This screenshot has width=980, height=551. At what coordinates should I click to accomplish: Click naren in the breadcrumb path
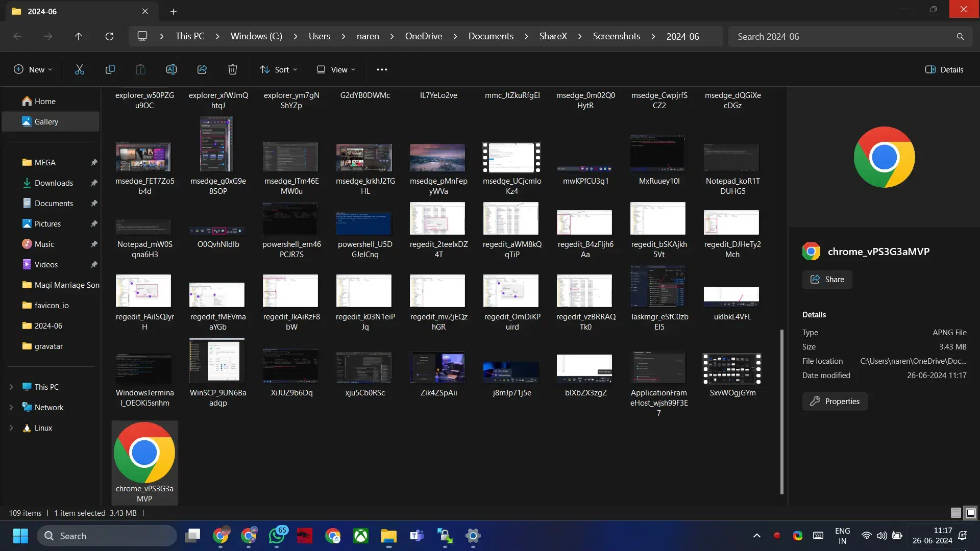tap(367, 36)
